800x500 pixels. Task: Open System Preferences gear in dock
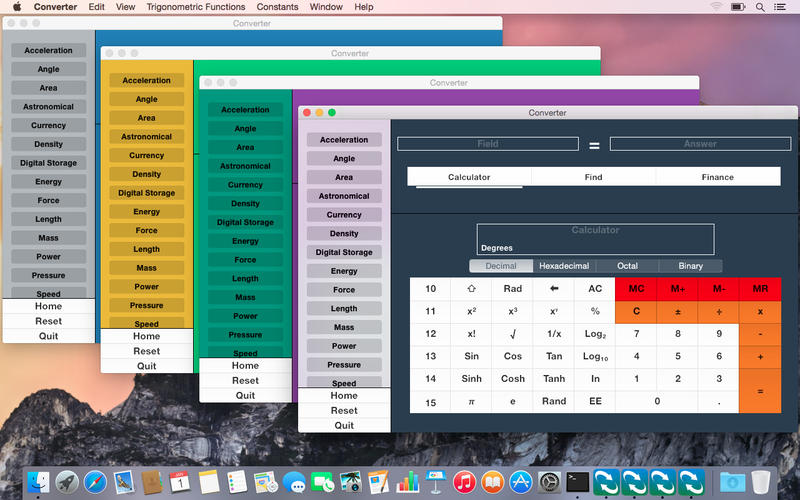pos(549,482)
